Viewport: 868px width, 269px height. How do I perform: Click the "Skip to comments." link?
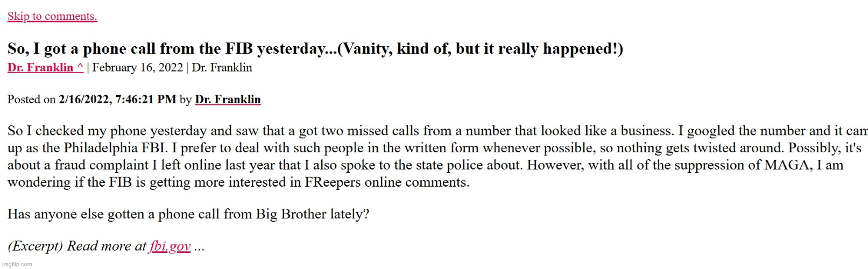click(52, 16)
